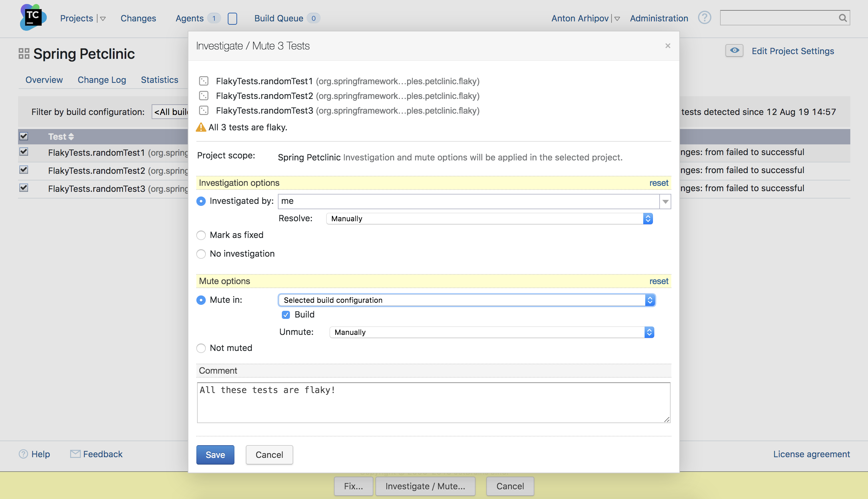Open the Administration link
868x499 pixels.
click(659, 18)
